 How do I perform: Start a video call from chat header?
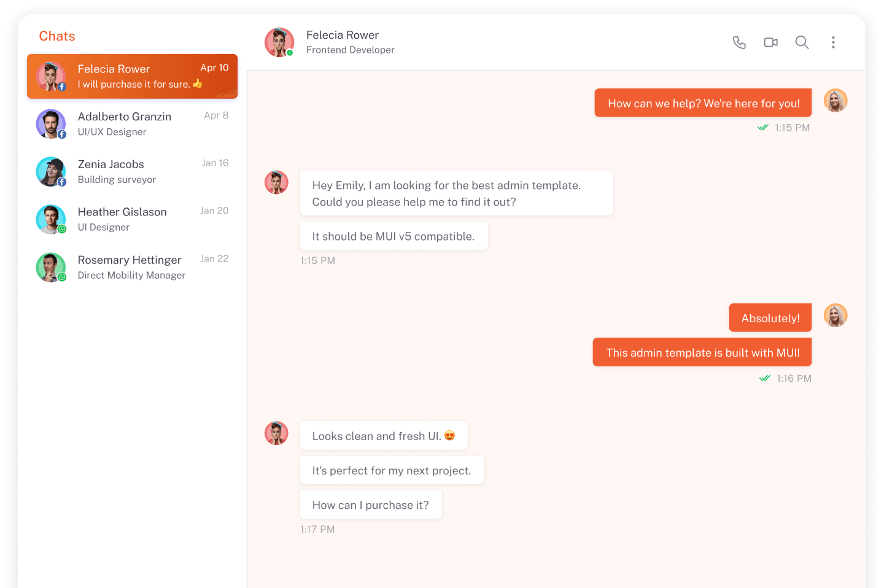[x=770, y=42]
